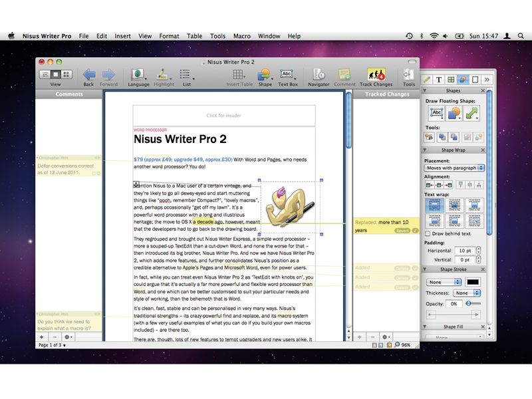The height and width of the screenshot is (399, 532).
Task: Collapse the Shape Stroke panel triangle
Action: pos(425,269)
